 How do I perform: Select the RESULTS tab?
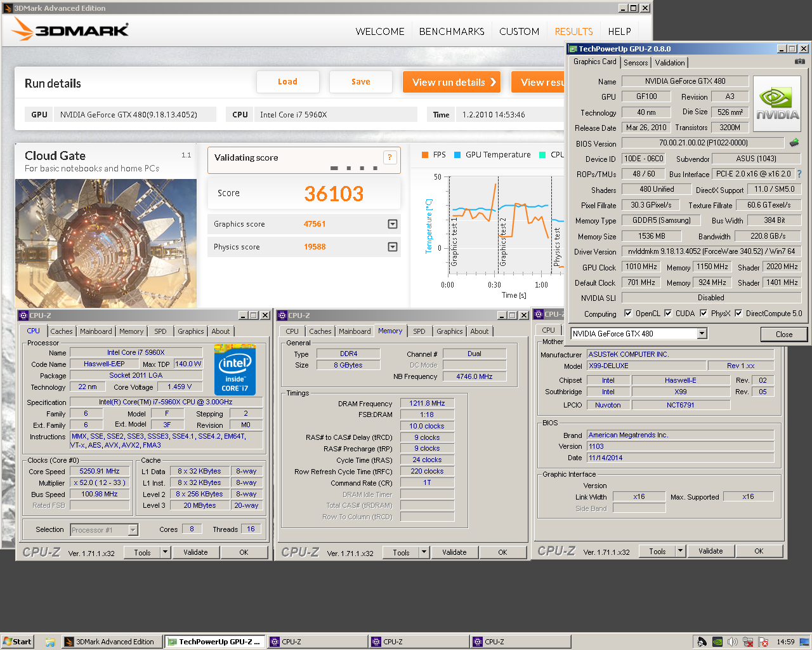(573, 31)
